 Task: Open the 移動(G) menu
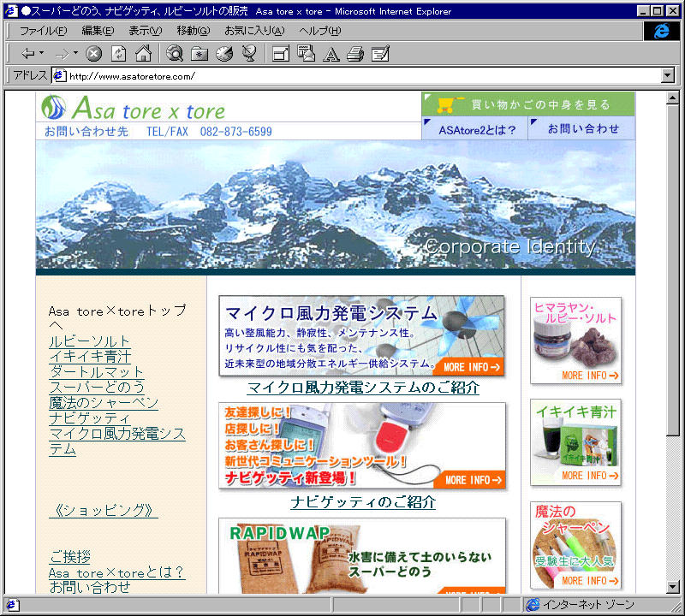coord(194,31)
